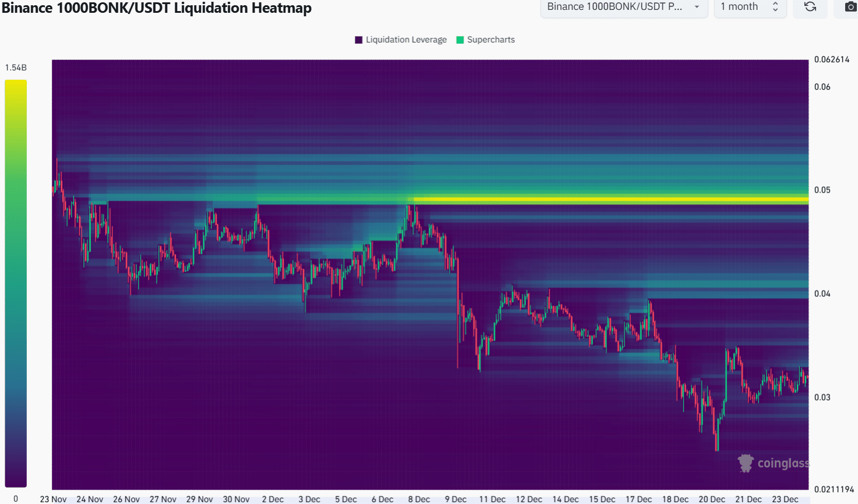Click the 15 Dec date label

pyautogui.click(x=602, y=499)
